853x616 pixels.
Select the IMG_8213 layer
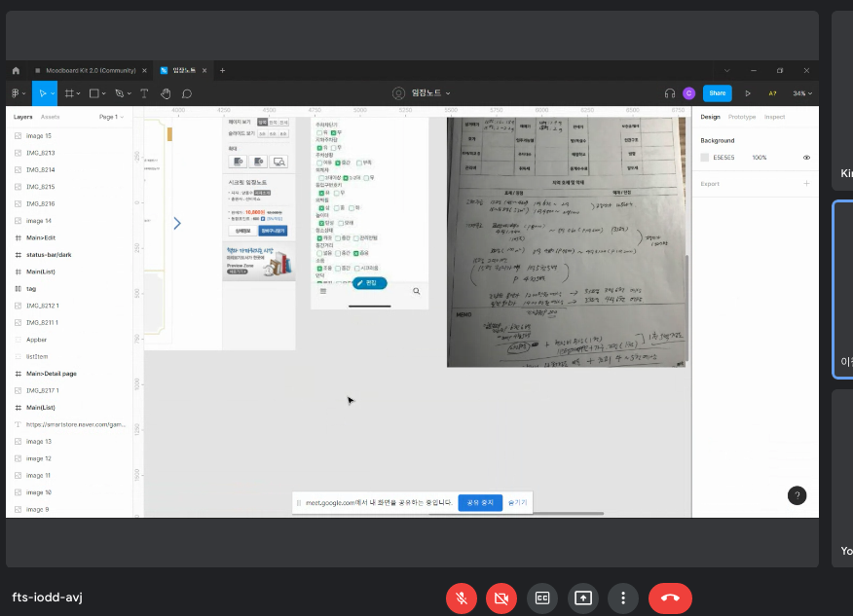[x=70, y=153]
